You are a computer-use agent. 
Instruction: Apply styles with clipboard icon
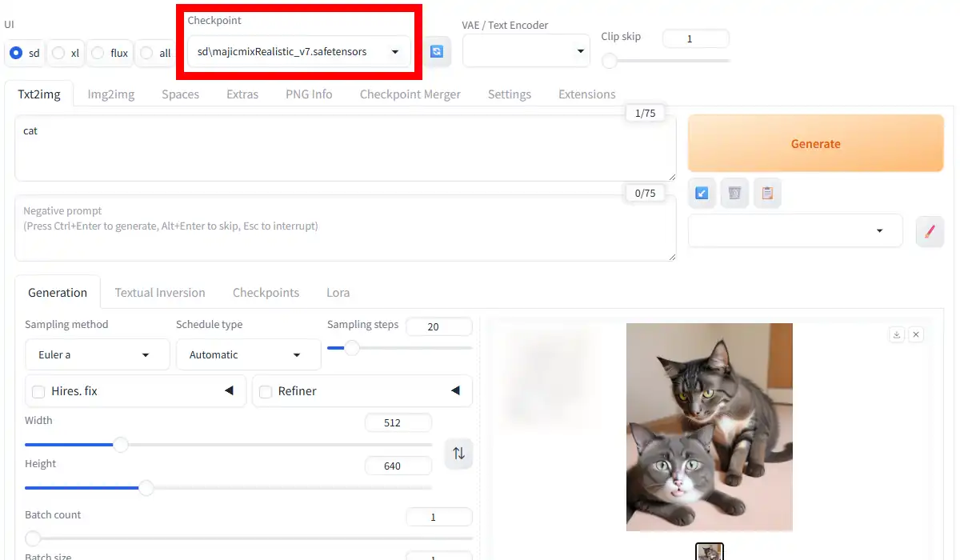click(767, 193)
